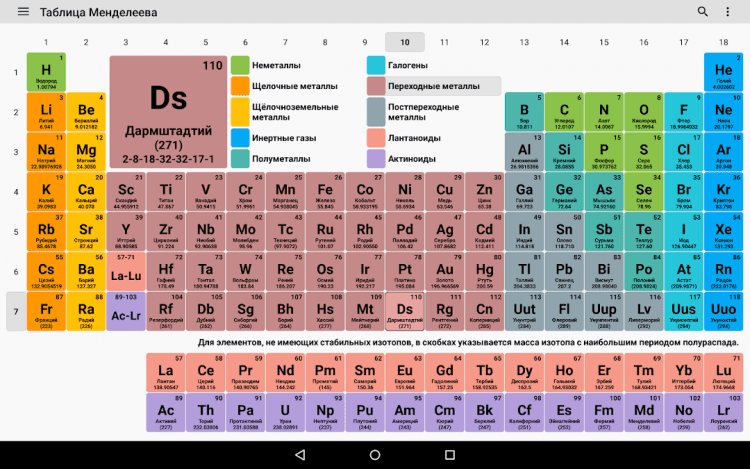Tap the Carbon C element cell
Viewport: 750px width, 469px height.
point(564,112)
